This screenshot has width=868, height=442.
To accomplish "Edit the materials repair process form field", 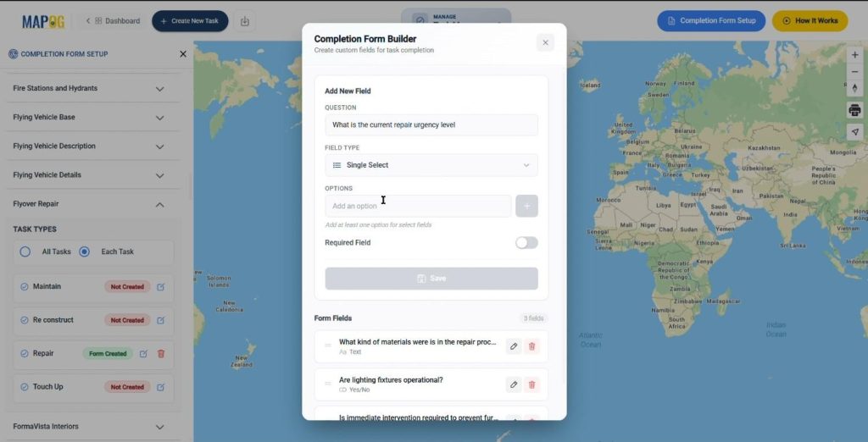I will point(514,346).
